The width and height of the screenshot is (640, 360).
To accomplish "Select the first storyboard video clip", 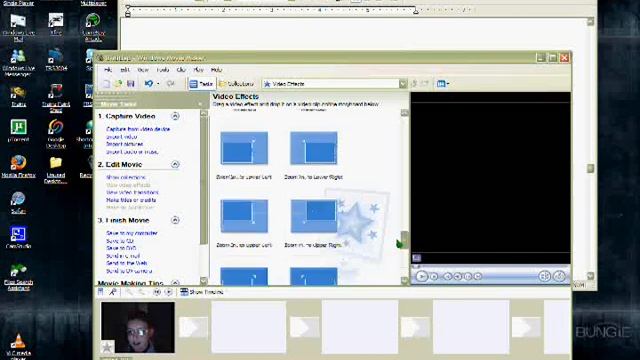I will 138,327.
